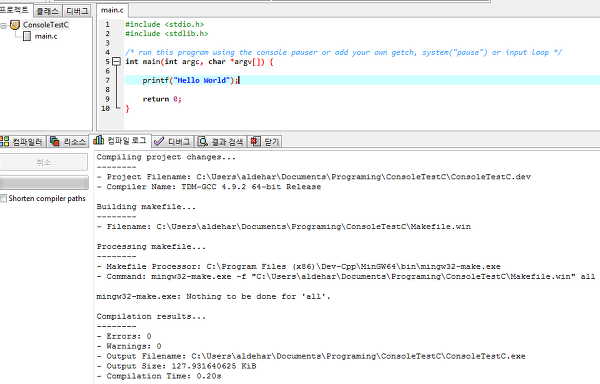Image resolution: width=600 pixels, height=384 pixels.
Task: Open the 결과 검색 (Find Results) tab
Action: tap(221, 142)
